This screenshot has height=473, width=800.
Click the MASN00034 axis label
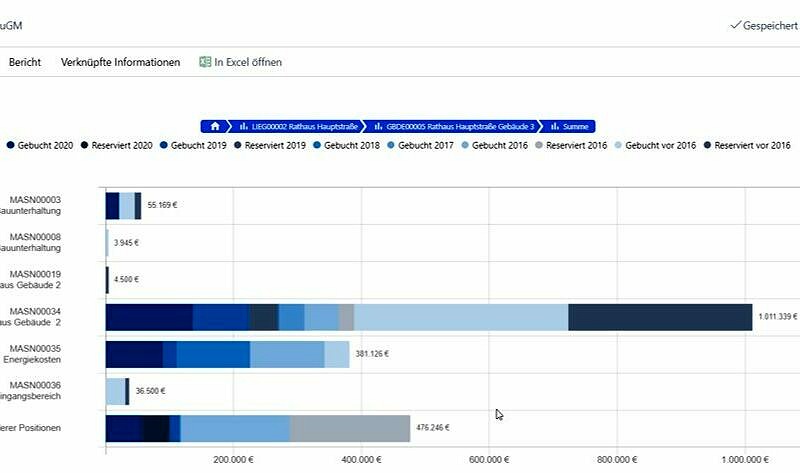[31, 317]
